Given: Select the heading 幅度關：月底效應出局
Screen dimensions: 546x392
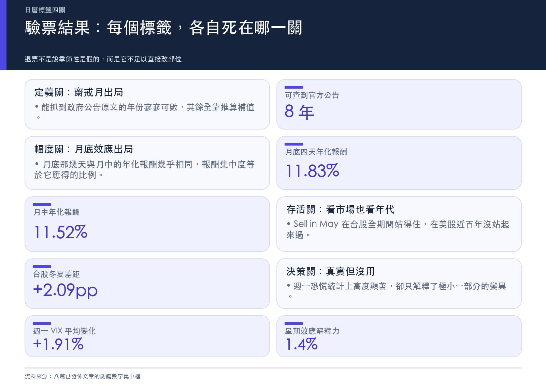Looking at the screenshot, I should click(x=84, y=149).
